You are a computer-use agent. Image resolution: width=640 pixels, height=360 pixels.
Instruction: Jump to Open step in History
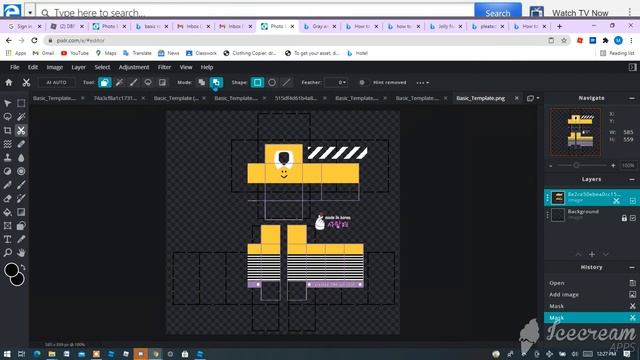[x=557, y=283]
